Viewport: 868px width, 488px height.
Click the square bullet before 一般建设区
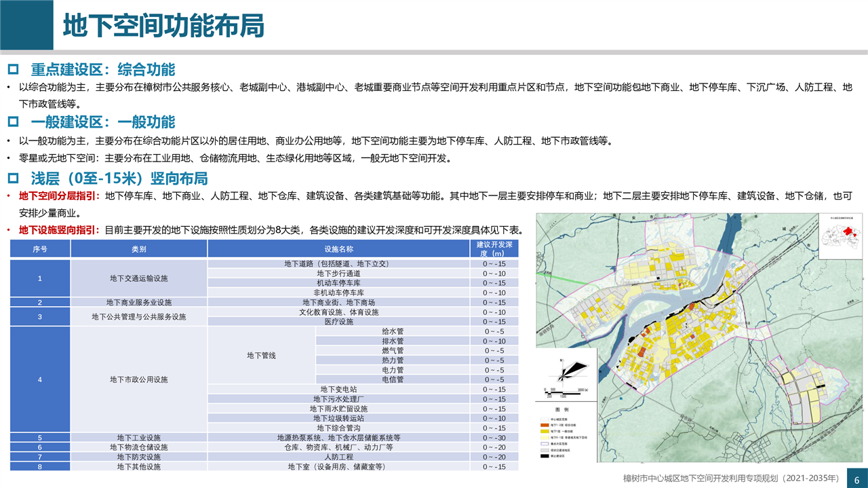tap(13, 122)
